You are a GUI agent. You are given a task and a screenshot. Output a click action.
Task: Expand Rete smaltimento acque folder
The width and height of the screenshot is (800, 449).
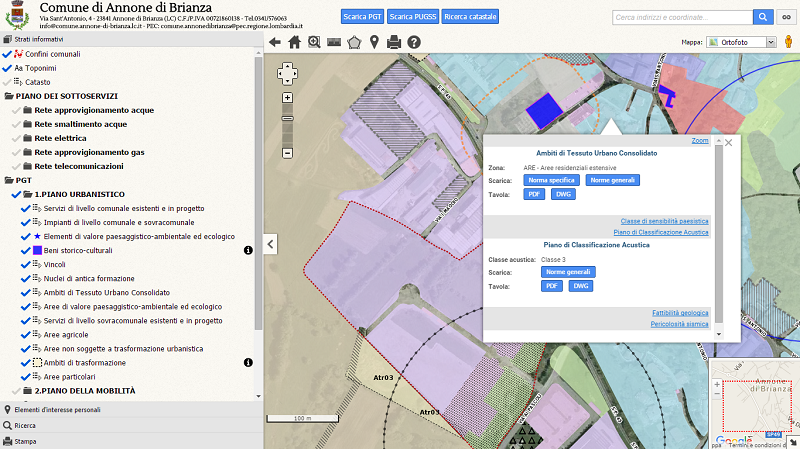click(28, 124)
